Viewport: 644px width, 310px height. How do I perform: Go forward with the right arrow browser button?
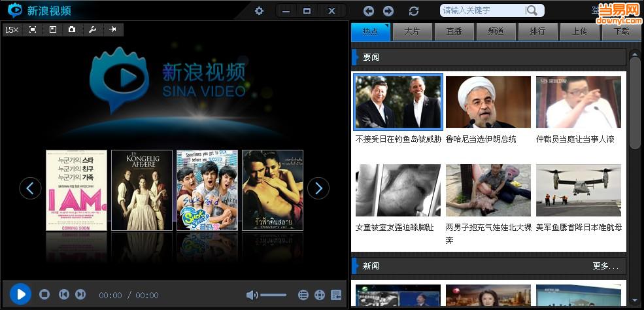[x=388, y=11]
